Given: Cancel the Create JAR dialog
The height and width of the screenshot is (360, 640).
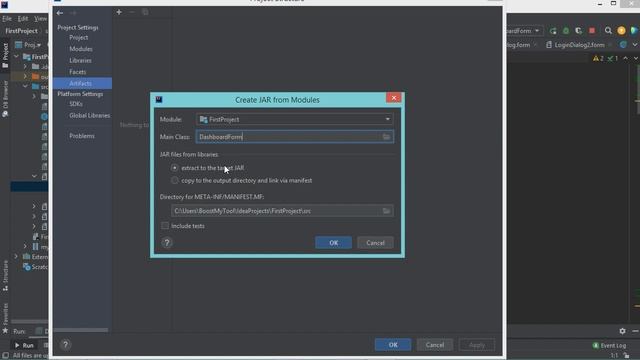Looking at the screenshot, I should 375,243.
